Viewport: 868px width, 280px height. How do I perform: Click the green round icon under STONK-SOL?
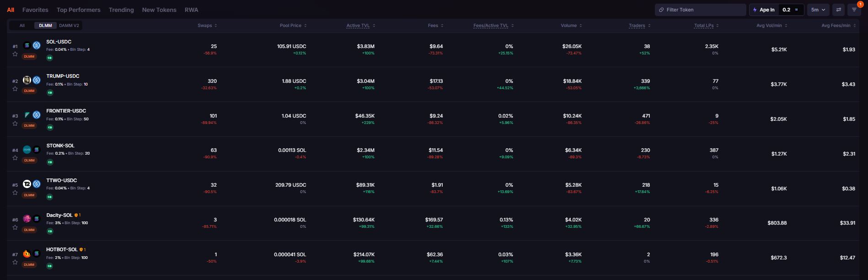point(49,162)
